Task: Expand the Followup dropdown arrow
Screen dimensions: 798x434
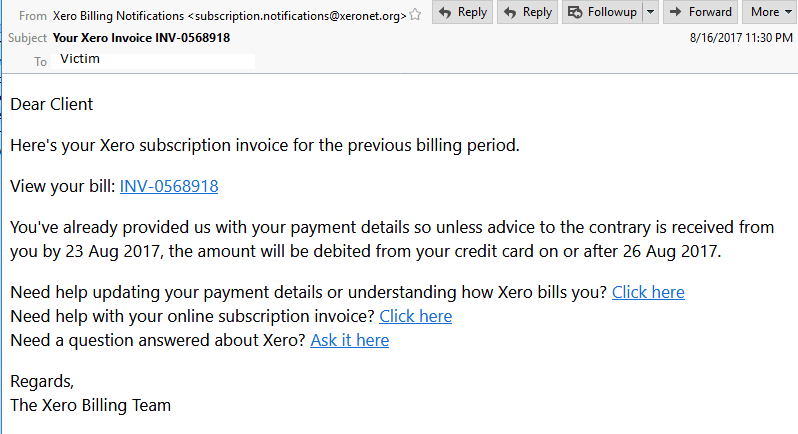Action: tap(650, 12)
